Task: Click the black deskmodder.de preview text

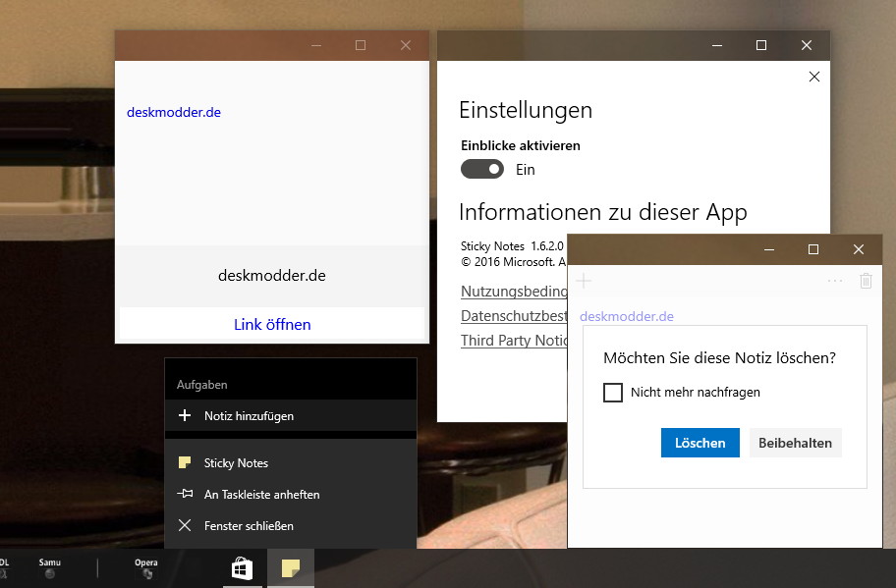Action: click(x=272, y=276)
